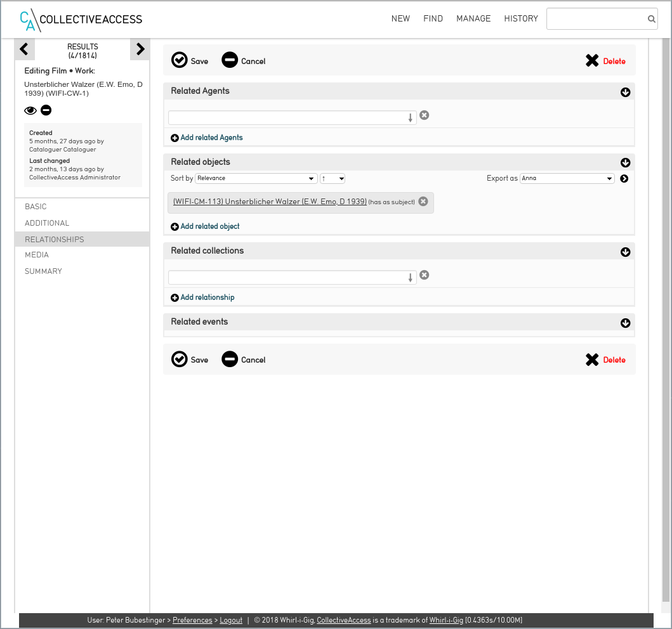Click the top Delete X icon
672x629 pixels.
coord(592,61)
